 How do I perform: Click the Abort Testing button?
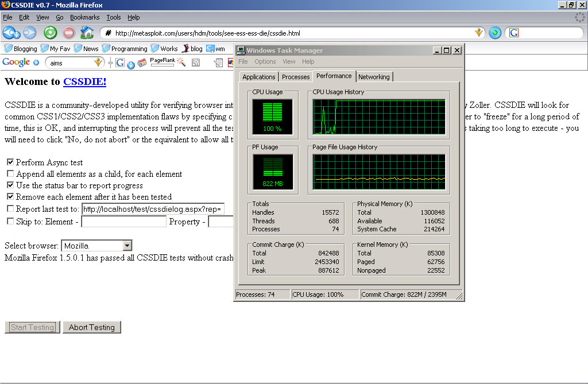(x=92, y=327)
